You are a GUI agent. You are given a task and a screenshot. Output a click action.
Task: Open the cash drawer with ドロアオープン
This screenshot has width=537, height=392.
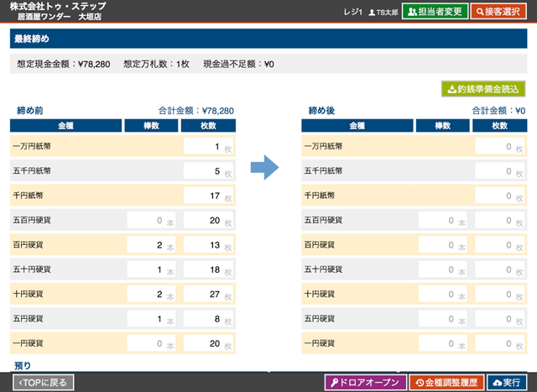point(363,382)
